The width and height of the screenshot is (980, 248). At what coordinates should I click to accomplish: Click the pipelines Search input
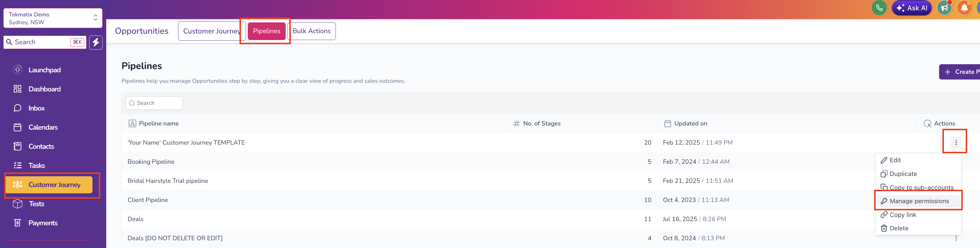click(x=154, y=103)
